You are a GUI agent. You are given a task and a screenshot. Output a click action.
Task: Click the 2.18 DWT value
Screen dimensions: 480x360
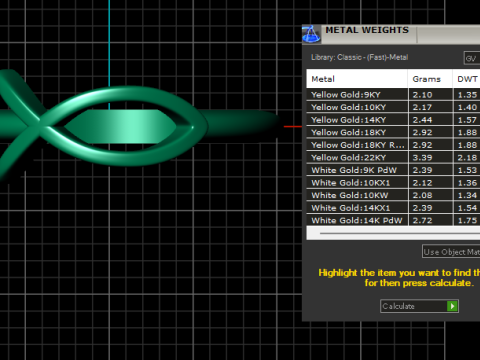[467, 157]
